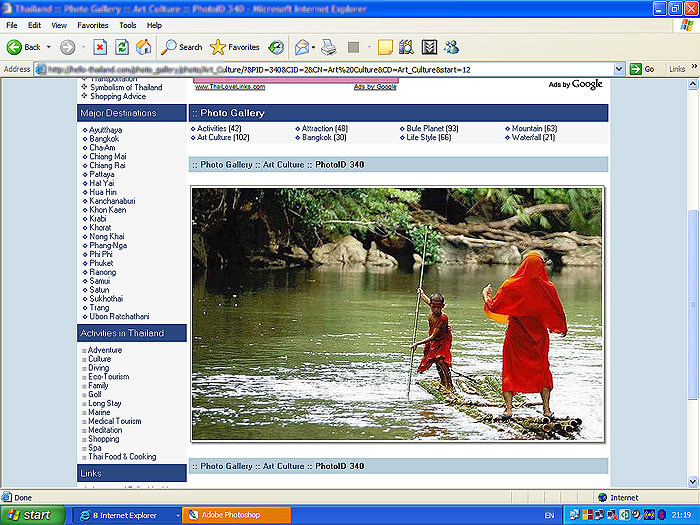
Task: Open the Tools menu
Action: coord(128,24)
